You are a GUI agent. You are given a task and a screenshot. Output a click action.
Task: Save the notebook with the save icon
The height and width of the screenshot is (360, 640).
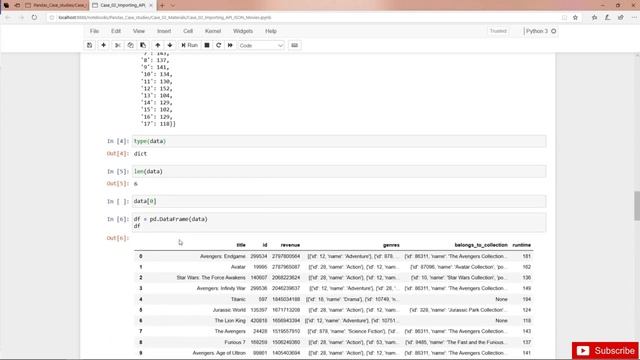pos(89,45)
